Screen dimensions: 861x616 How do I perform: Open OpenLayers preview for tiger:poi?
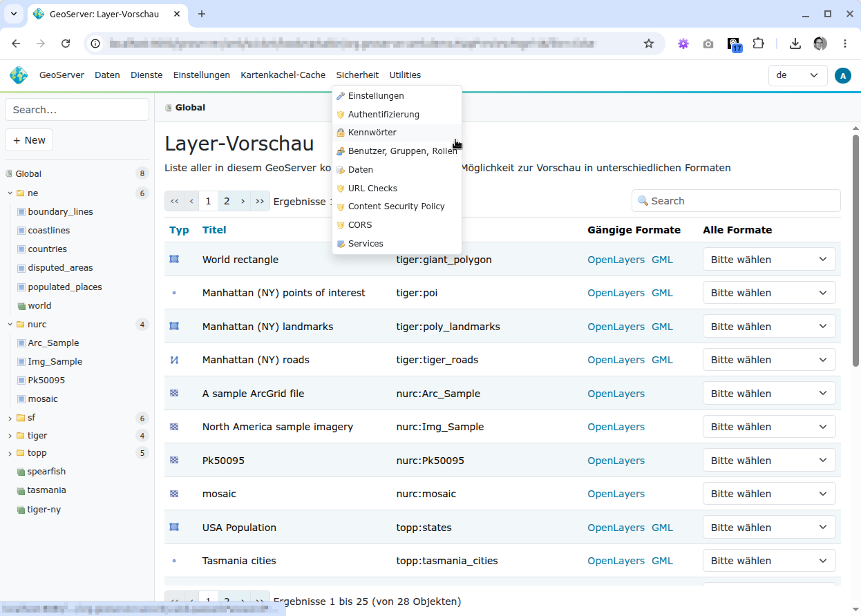pos(616,293)
